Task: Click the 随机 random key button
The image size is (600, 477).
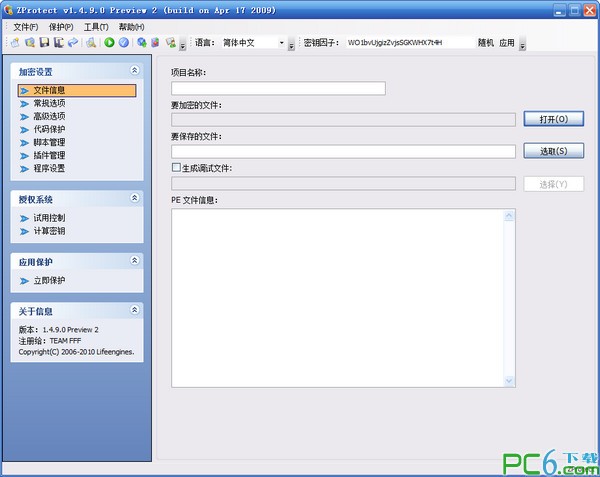Action: pos(486,43)
